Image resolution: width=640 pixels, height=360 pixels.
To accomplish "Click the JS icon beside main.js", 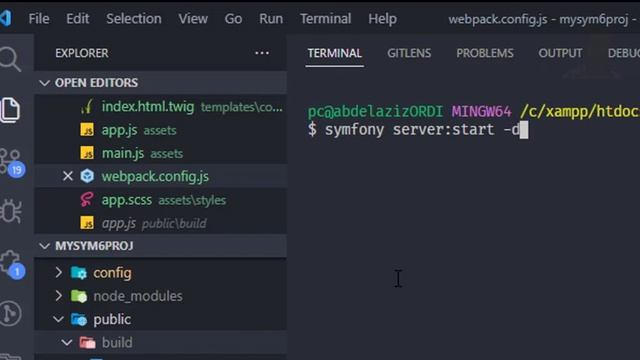I will point(87,153).
